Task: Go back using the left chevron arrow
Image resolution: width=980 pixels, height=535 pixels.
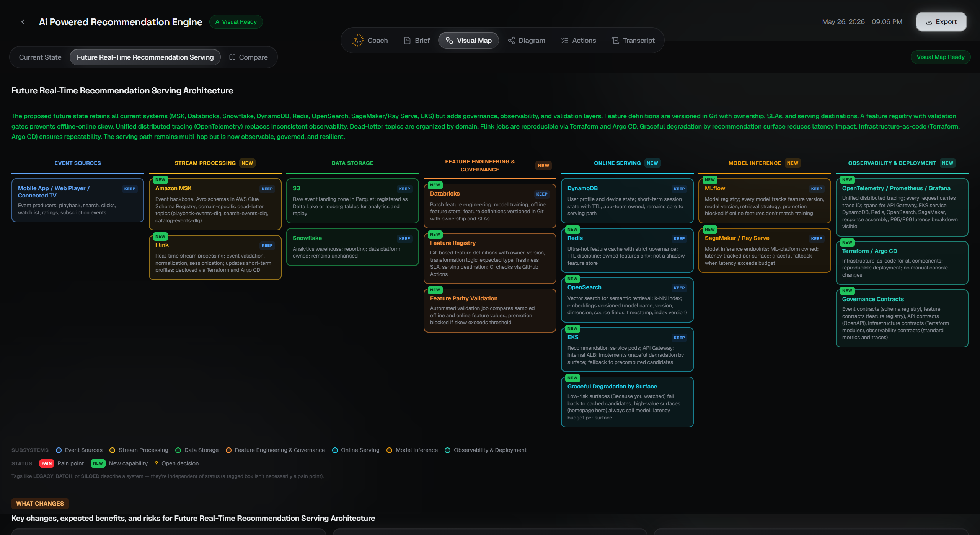Action: (23, 22)
